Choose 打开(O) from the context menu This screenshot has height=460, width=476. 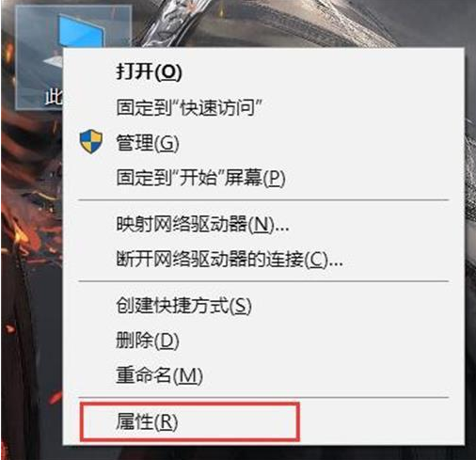pos(149,71)
